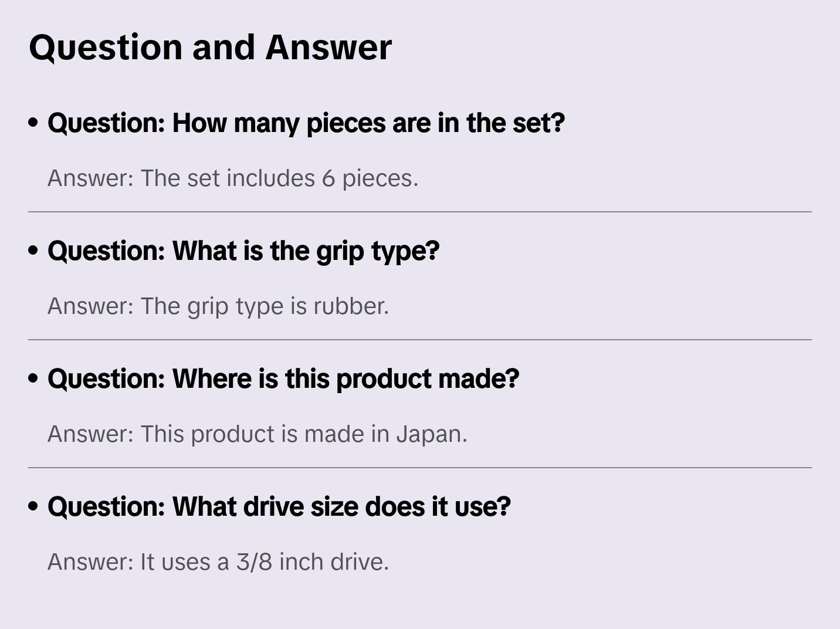Click the bullet beside the grip type question

33,251
